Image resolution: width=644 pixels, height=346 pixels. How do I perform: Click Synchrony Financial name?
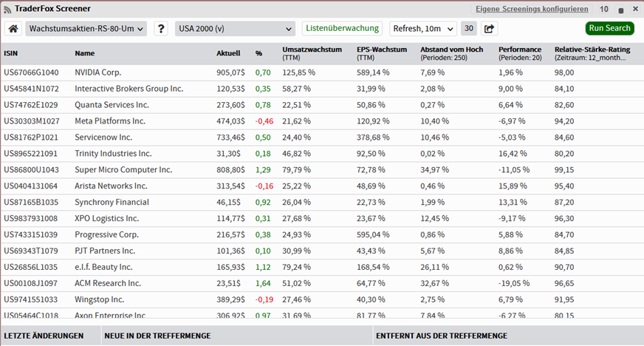(x=112, y=202)
